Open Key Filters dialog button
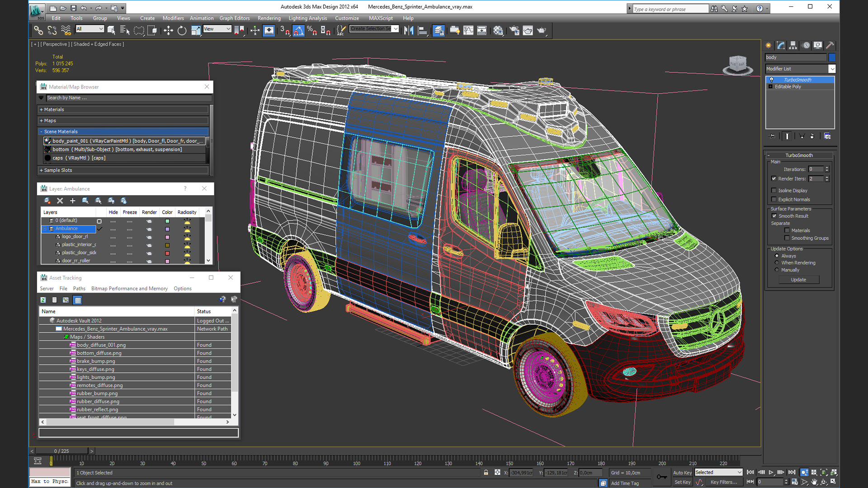The image size is (868, 488). (723, 482)
